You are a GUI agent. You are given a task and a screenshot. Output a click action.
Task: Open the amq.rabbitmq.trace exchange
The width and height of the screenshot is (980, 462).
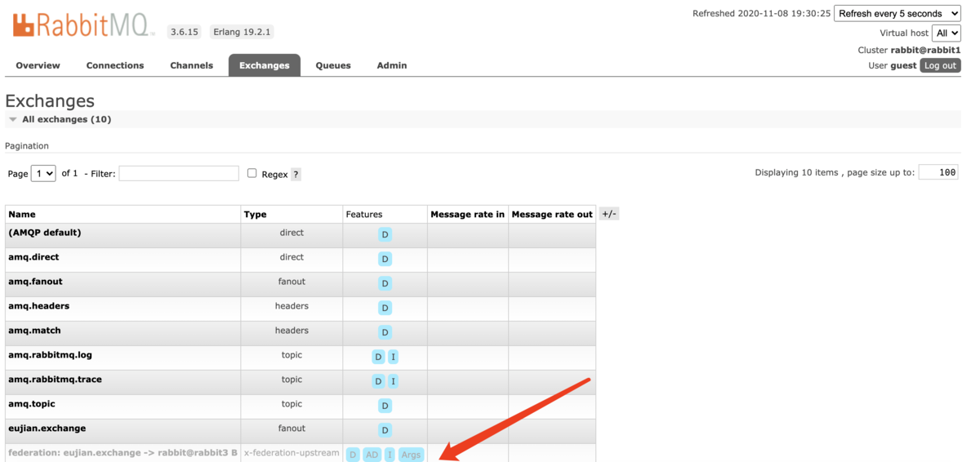pos(55,380)
